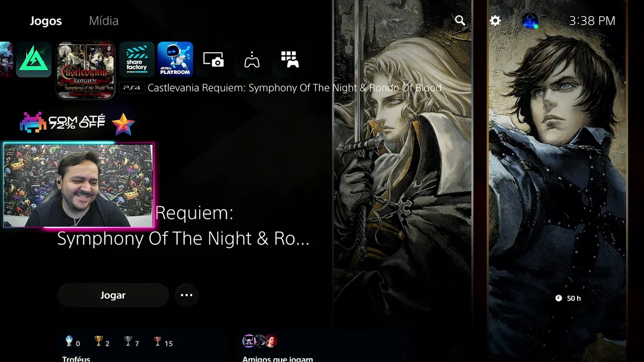Screen dimensions: 644x362
Task: Click the platinum trophy count icon
Action: point(69,341)
